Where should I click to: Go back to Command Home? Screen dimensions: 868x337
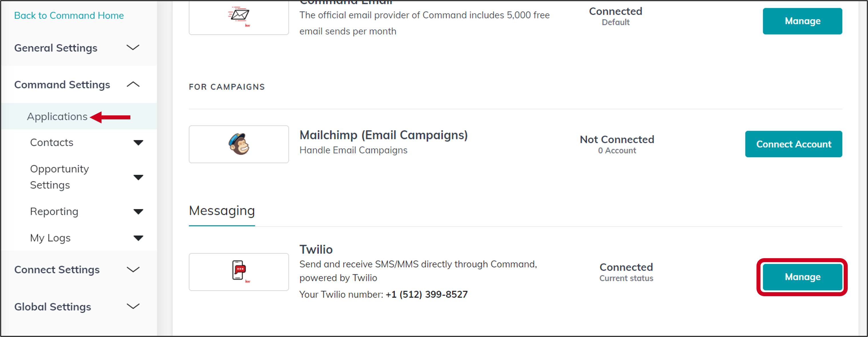coord(69,15)
